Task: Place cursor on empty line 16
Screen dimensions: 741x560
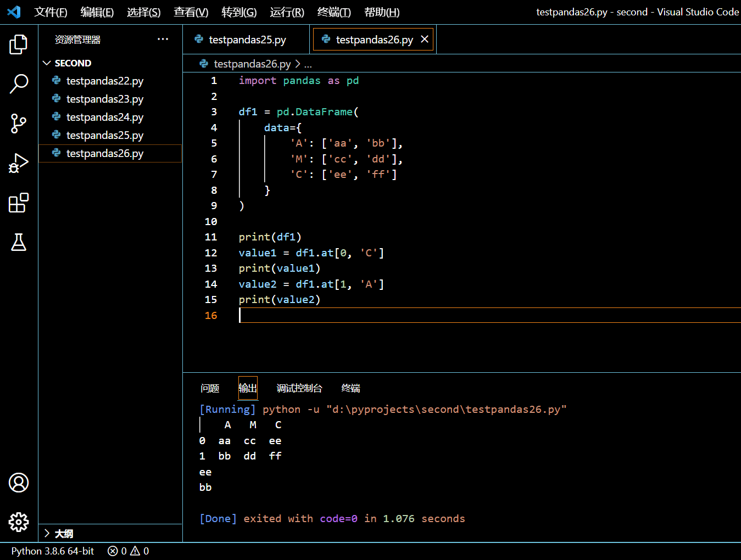Action: 490,315
